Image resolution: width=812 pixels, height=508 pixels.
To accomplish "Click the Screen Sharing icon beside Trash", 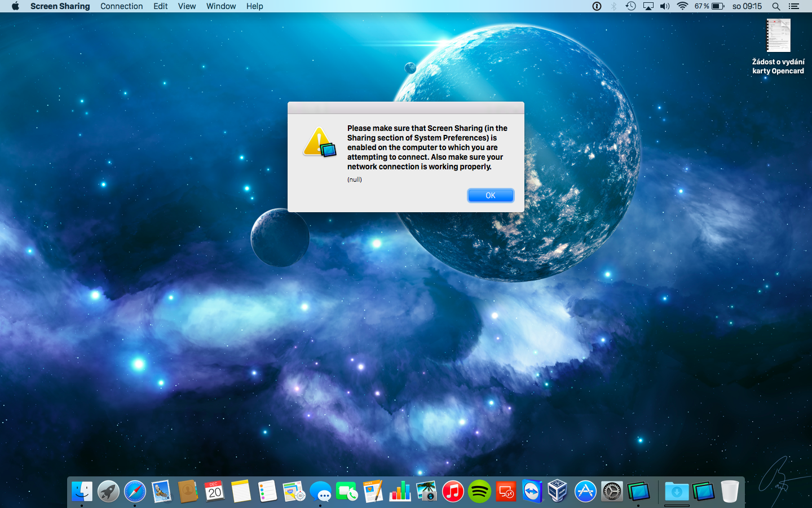I will pyautogui.click(x=703, y=492).
